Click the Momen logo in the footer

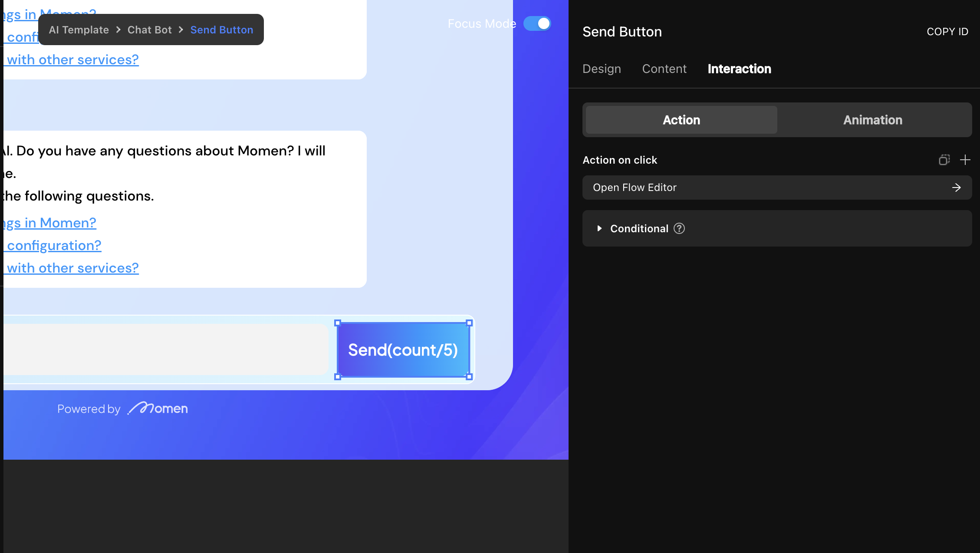tap(158, 408)
